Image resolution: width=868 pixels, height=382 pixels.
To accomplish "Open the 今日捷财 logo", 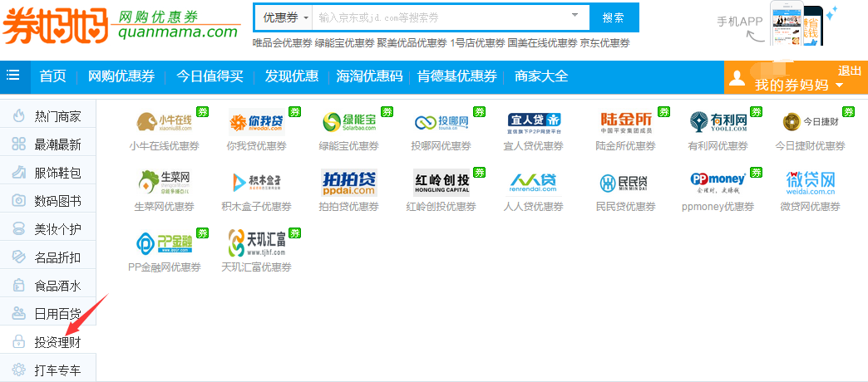I will pos(811,121).
